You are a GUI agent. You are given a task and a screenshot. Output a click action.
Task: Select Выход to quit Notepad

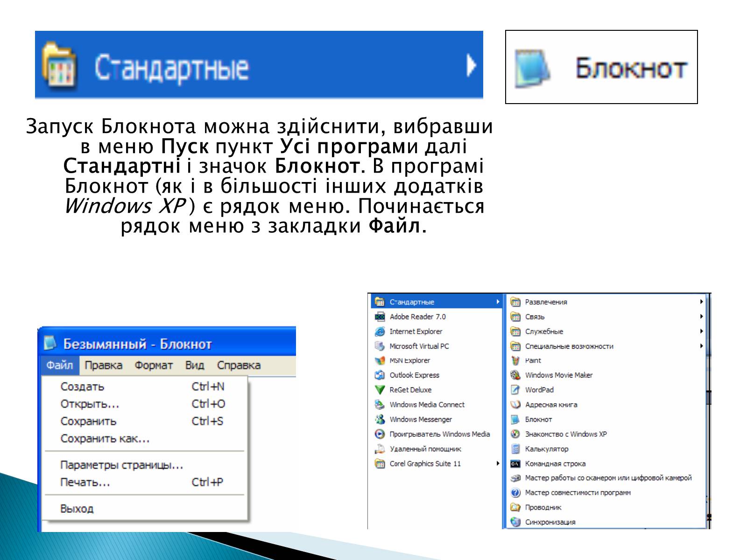click(x=144, y=509)
